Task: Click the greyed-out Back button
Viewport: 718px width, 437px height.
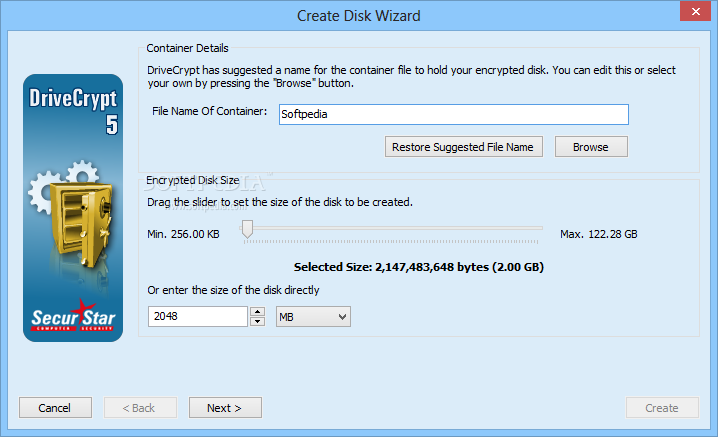Action: click(140, 408)
